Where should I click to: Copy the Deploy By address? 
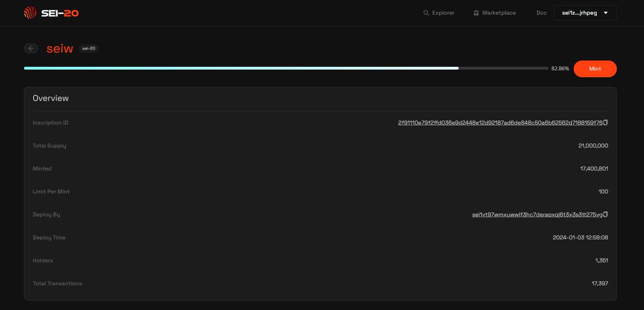605,215
